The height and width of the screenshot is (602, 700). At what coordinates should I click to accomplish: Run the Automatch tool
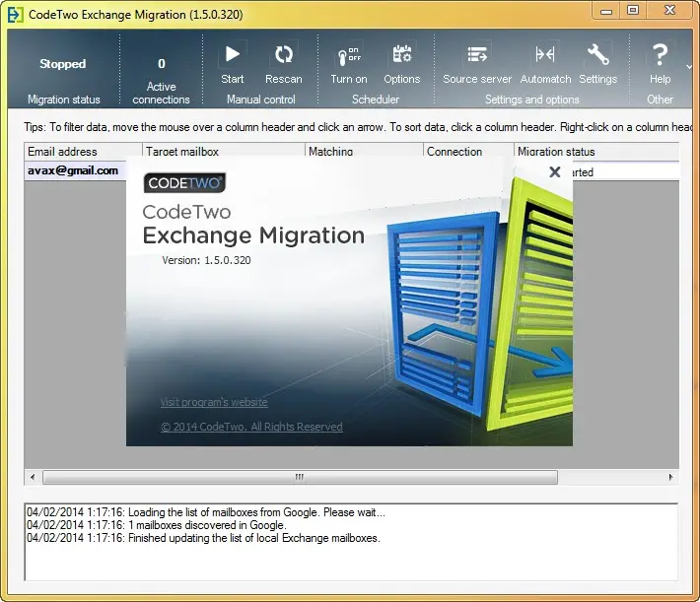click(545, 64)
